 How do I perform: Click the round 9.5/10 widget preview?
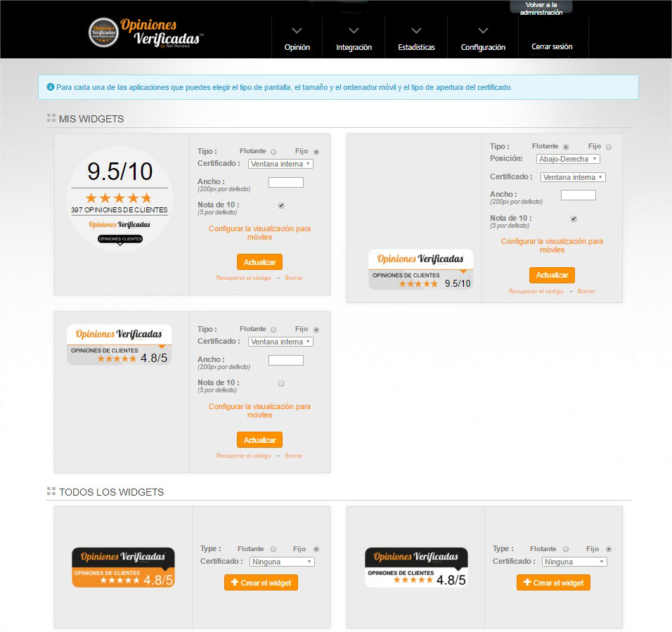pyautogui.click(x=119, y=200)
